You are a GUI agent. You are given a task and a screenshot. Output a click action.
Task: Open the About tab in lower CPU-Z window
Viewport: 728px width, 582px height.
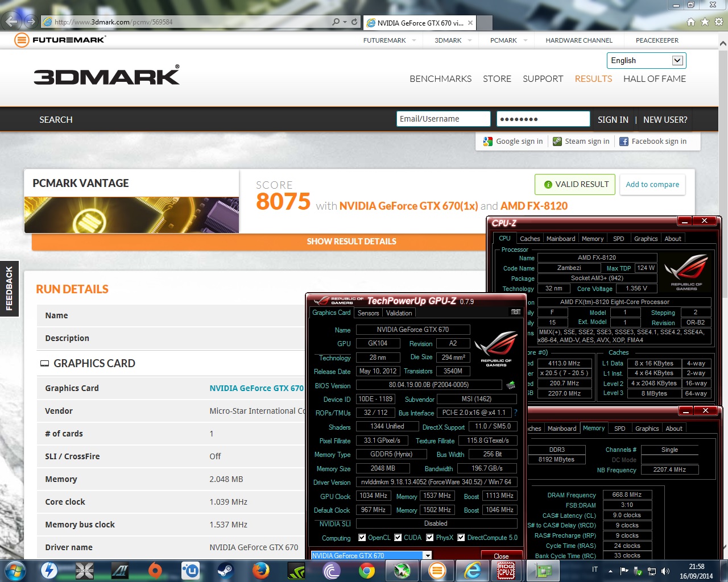point(674,429)
